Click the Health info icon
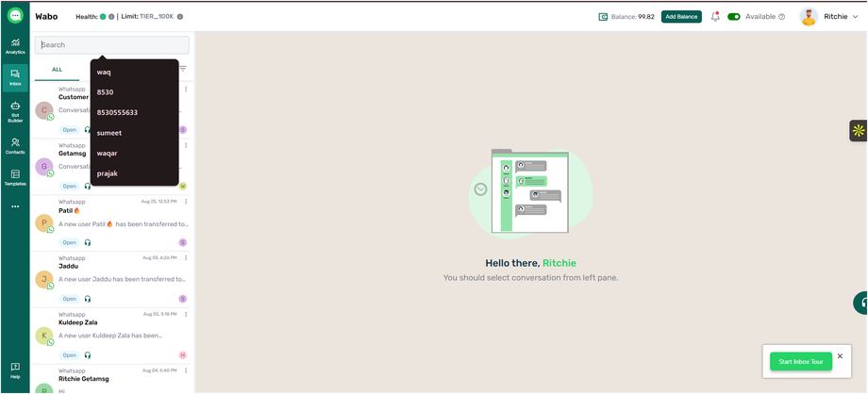868x394 pixels. click(111, 17)
